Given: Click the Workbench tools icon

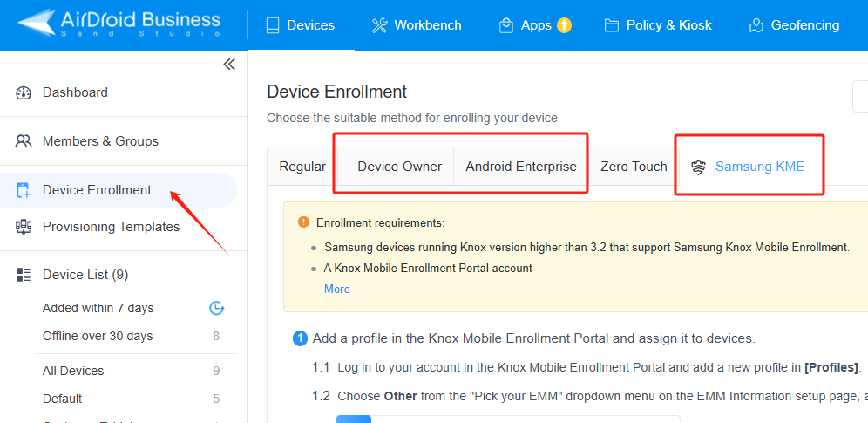Looking at the screenshot, I should (x=379, y=25).
